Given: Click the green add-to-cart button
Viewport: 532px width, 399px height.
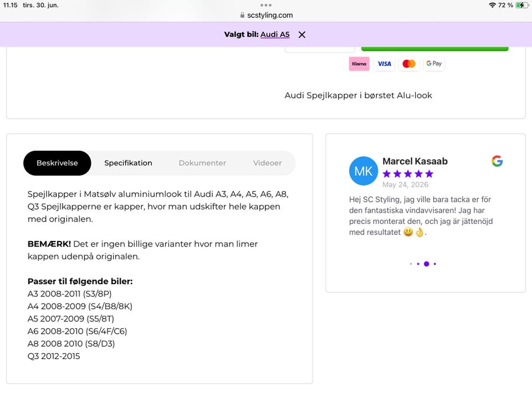Looking at the screenshot, I should pos(434,49).
